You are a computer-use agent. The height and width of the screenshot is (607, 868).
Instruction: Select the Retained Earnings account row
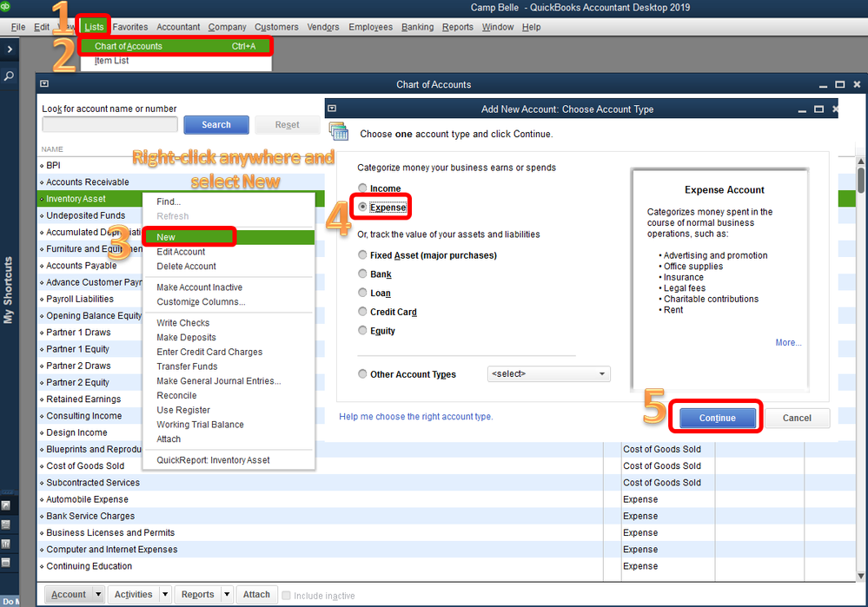pyautogui.click(x=89, y=399)
